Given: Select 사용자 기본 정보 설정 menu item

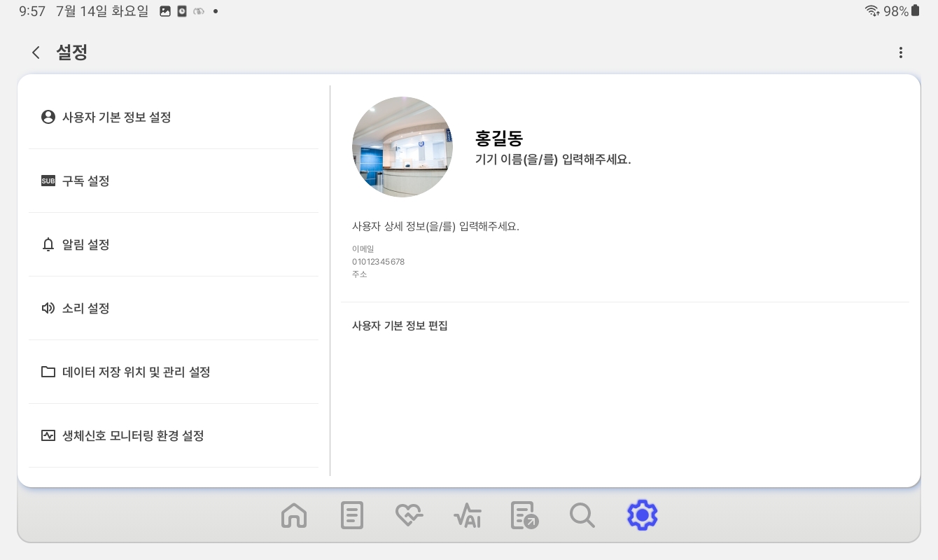Looking at the screenshot, I should click(174, 117).
